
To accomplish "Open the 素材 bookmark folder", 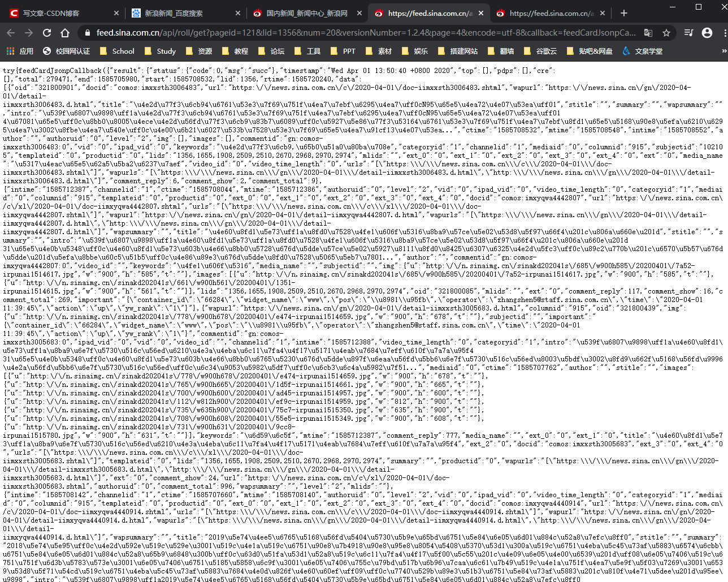I will [x=378, y=51].
